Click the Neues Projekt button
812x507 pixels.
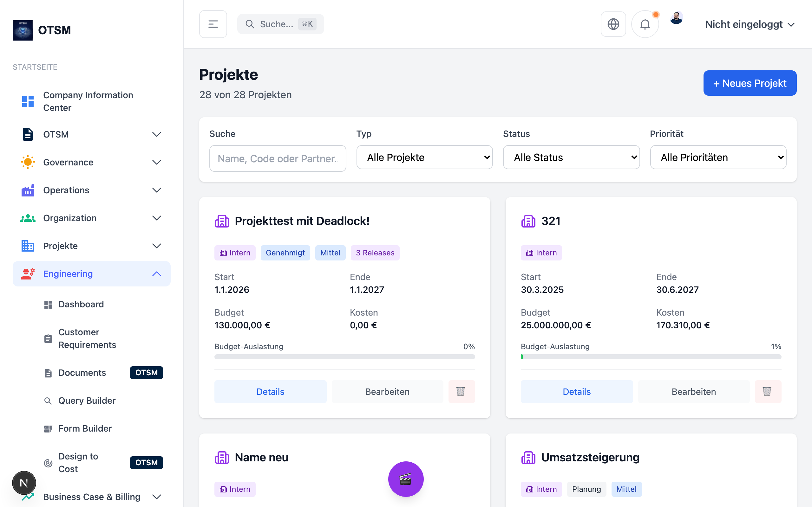[750, 83]
